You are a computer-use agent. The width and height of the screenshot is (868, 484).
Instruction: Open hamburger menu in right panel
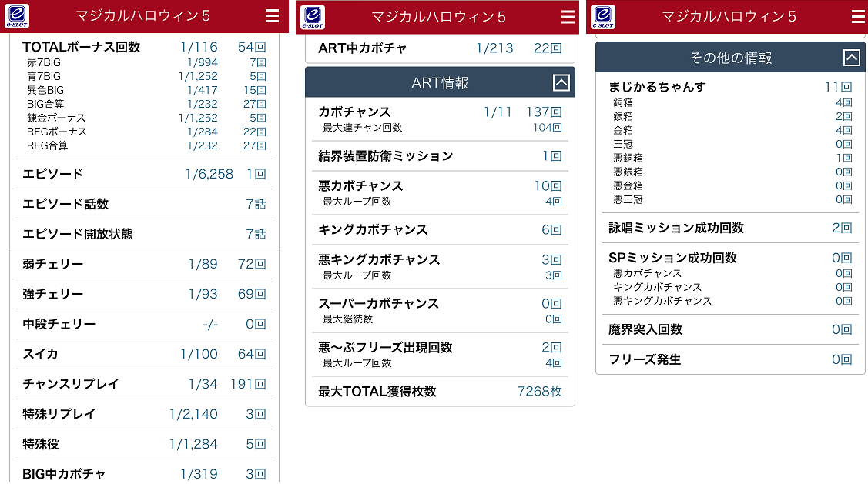click(x=858, y=17)
